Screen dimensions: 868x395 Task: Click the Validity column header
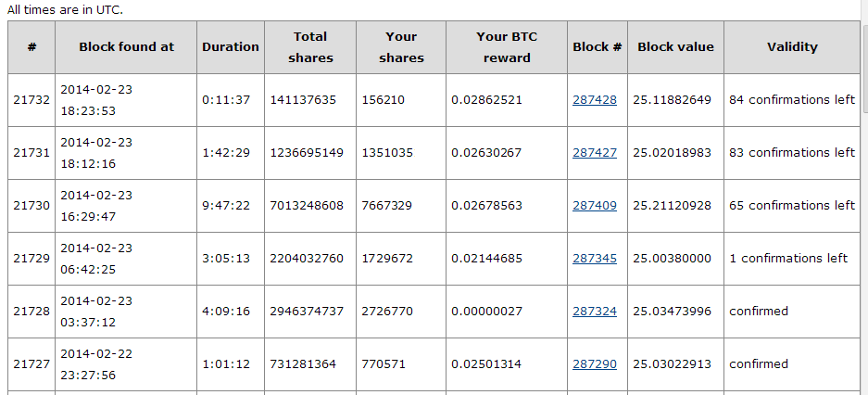pos(792,47)
